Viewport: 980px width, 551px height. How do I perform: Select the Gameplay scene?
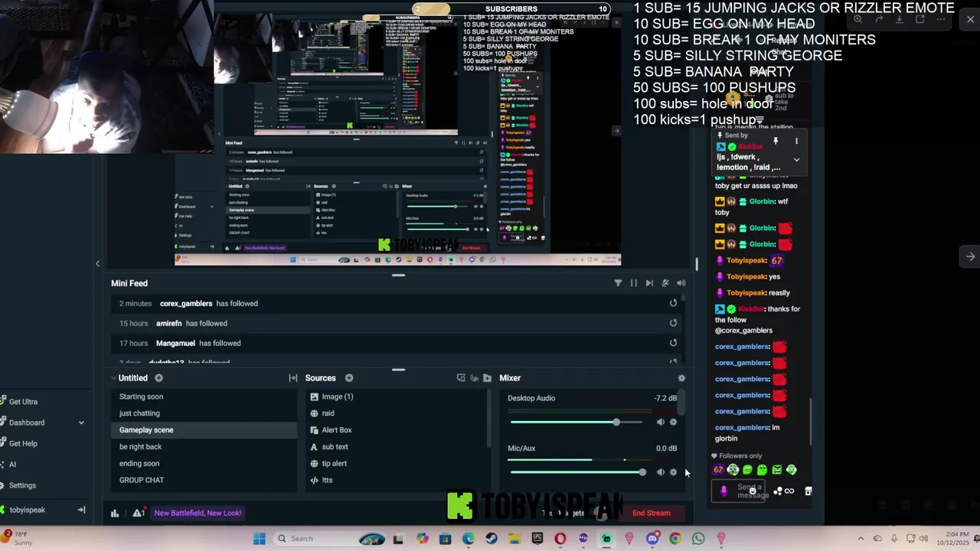[204, 430]
